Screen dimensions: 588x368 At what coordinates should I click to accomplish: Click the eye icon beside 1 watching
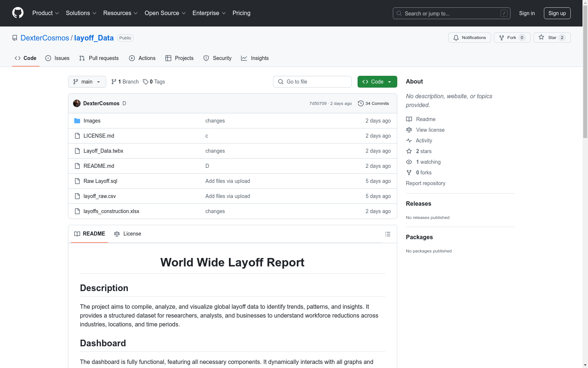pos(409,162)
